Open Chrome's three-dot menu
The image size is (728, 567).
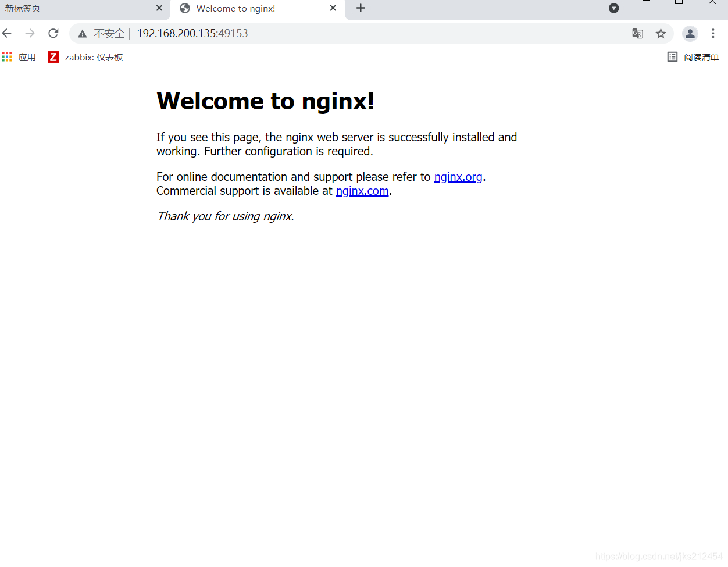(713, 34)
